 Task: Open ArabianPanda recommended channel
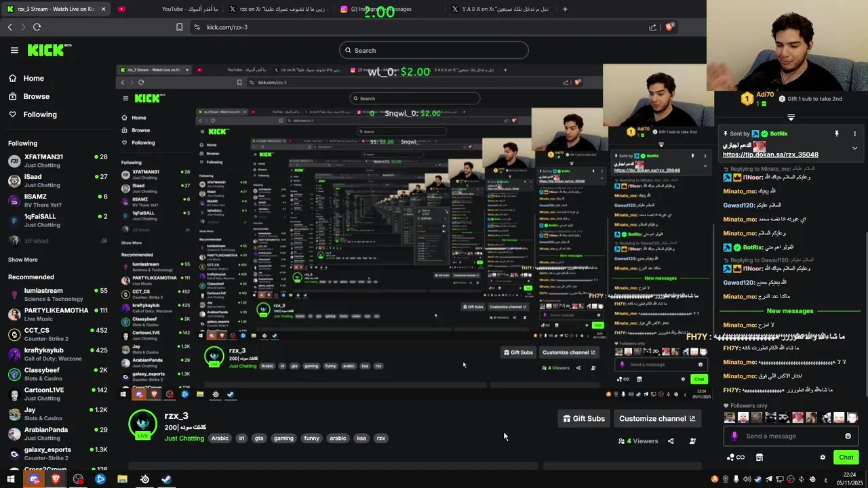coord(58,434)
